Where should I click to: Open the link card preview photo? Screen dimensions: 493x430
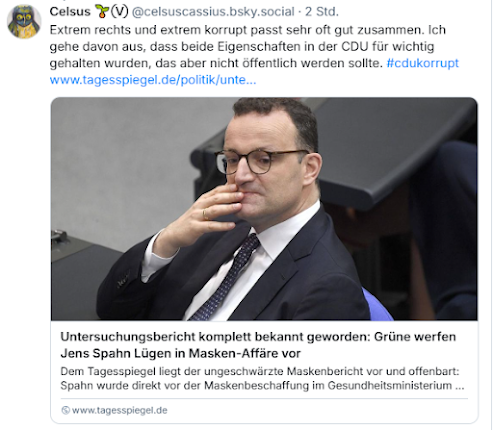[x=264, y=209]
